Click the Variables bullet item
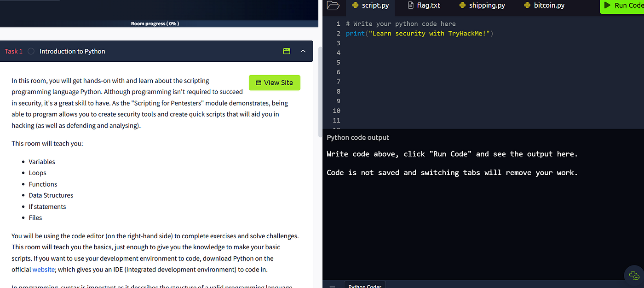 click(42, 162)
